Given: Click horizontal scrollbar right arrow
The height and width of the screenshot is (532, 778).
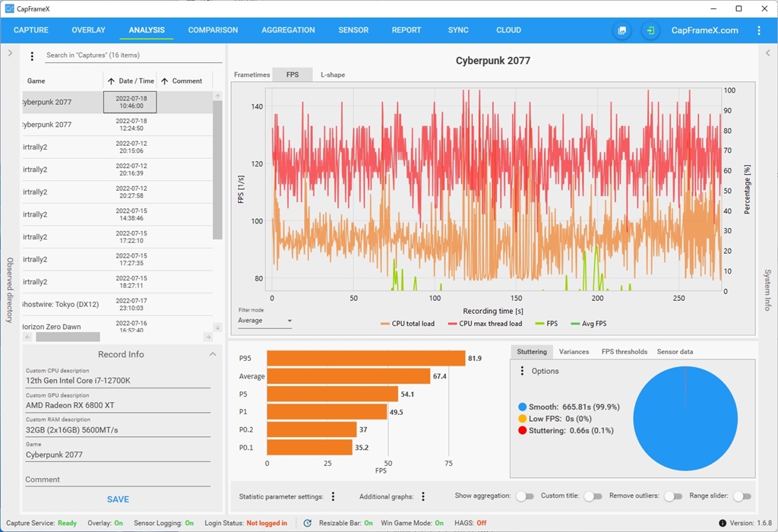Looking at the screenshot, I should point(208,337).
